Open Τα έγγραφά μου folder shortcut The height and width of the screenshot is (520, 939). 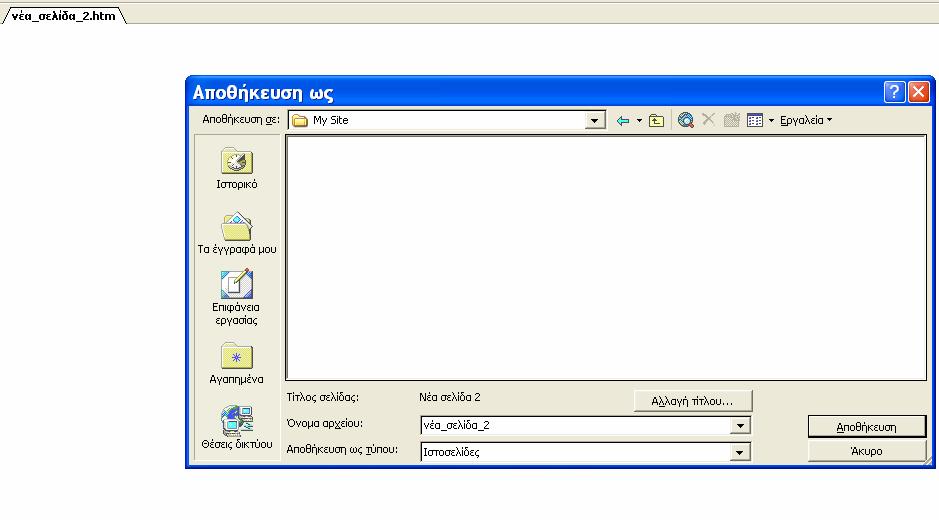click(237, 234)
